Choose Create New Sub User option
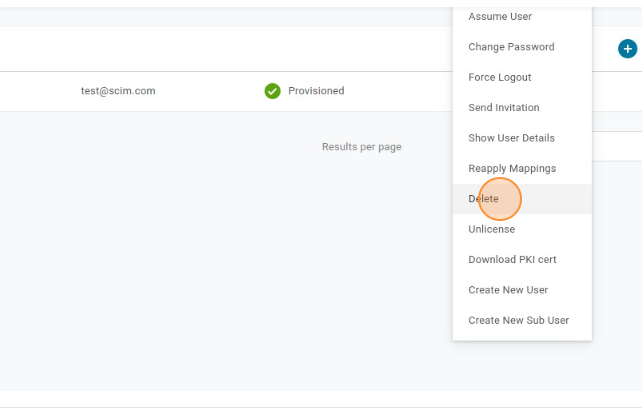Screen dimensions: 642x408 522,320
